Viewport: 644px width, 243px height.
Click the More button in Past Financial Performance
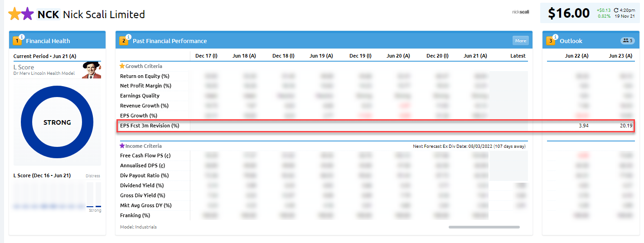[521, 41]
